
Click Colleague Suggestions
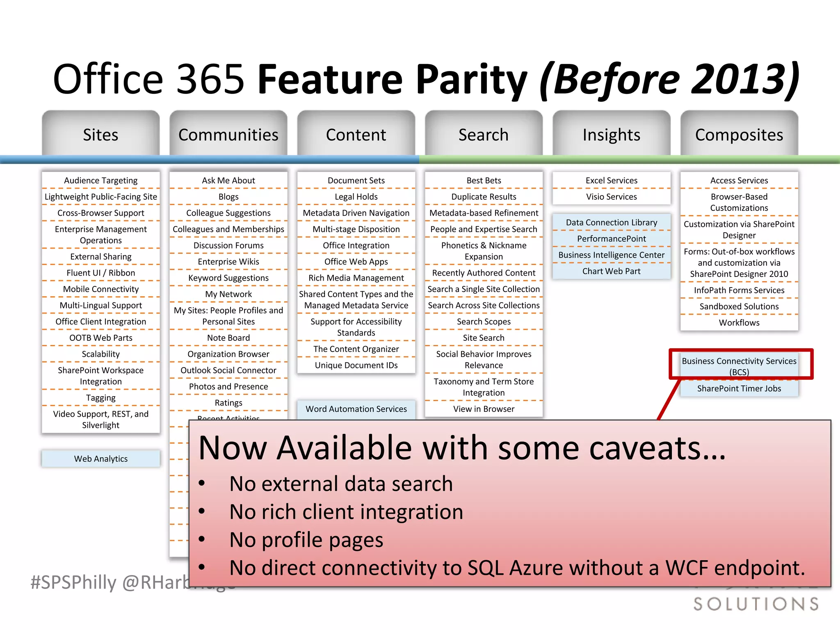tap(228, 213)
